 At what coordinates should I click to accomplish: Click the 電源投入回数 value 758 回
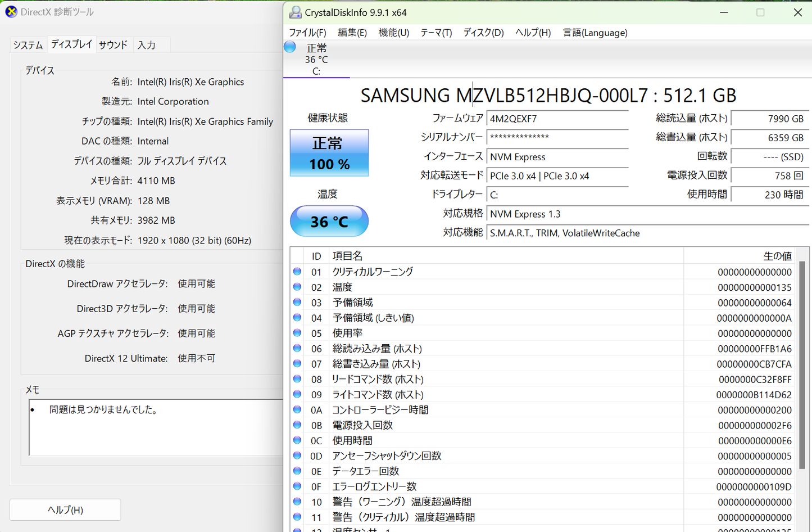point(770,176)
